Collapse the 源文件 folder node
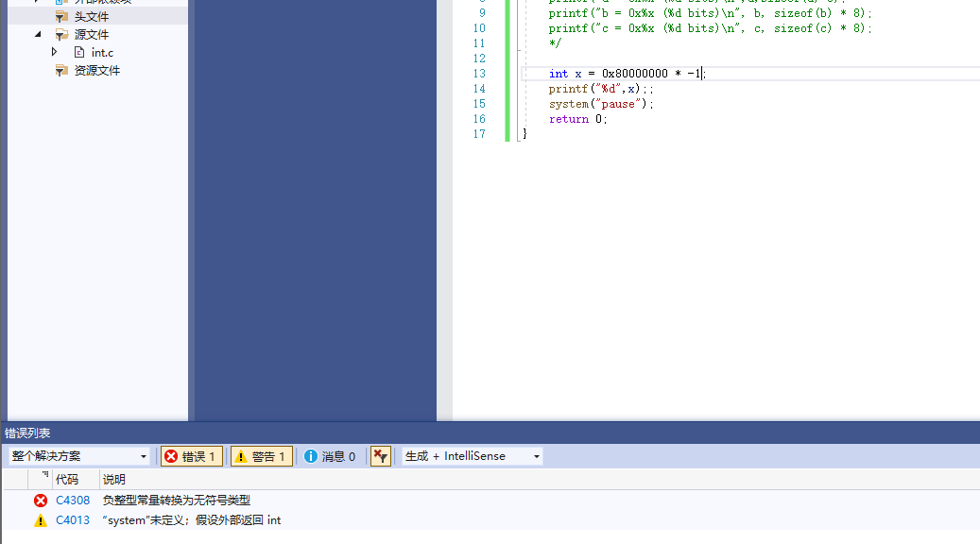The height and width of the screenshot is (544, 980). [39, 34]
